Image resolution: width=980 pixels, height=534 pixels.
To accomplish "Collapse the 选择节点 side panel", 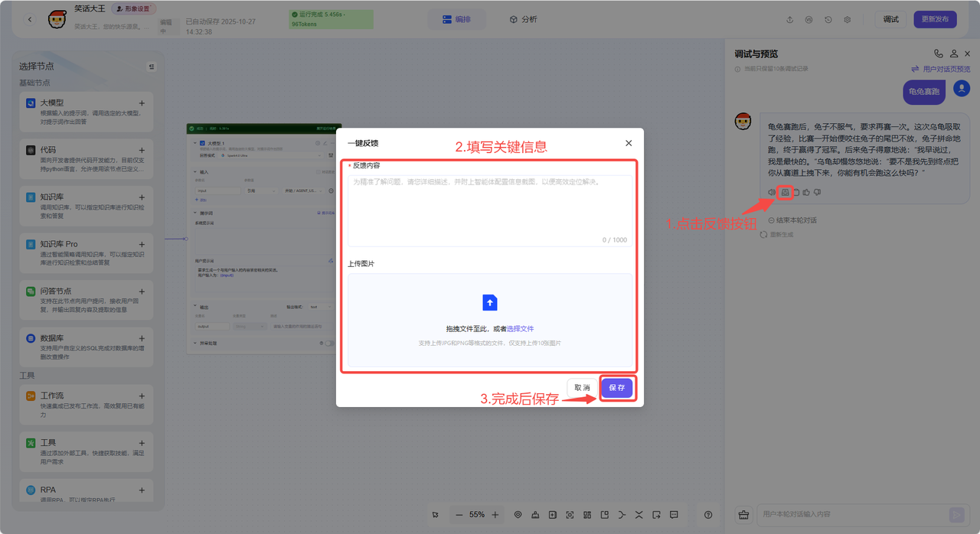I will point(152,67).
